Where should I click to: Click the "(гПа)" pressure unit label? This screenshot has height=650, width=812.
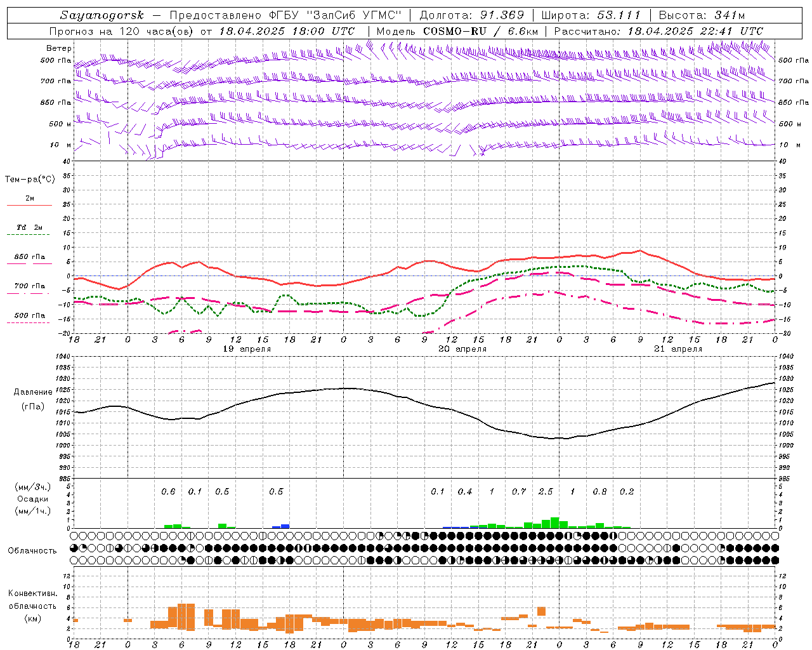33,407
